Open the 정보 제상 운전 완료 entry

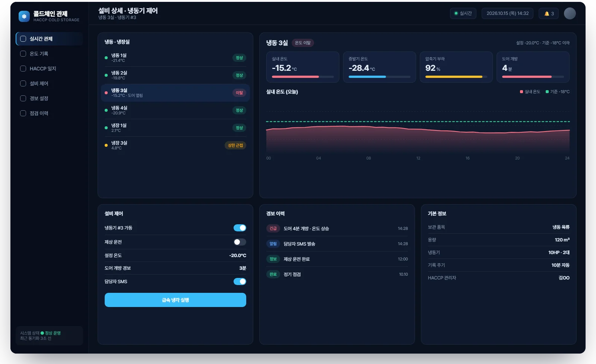(x=337, y=259)
